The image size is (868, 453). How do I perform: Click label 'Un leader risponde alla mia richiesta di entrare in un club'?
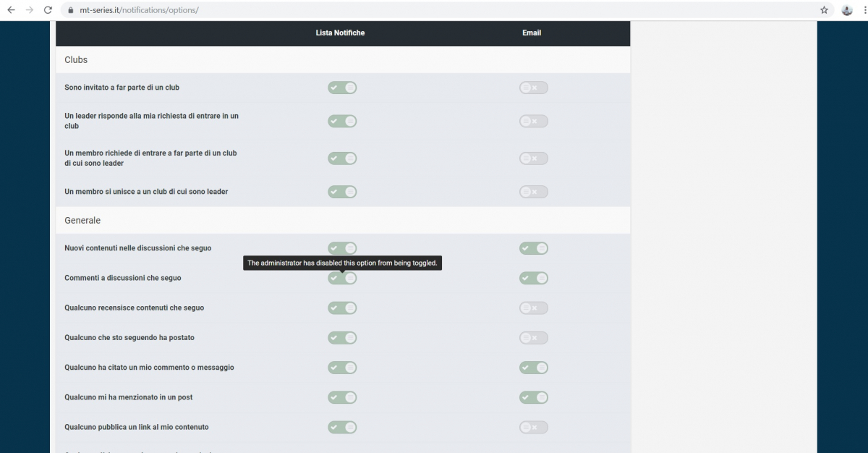tap(151, 121)
